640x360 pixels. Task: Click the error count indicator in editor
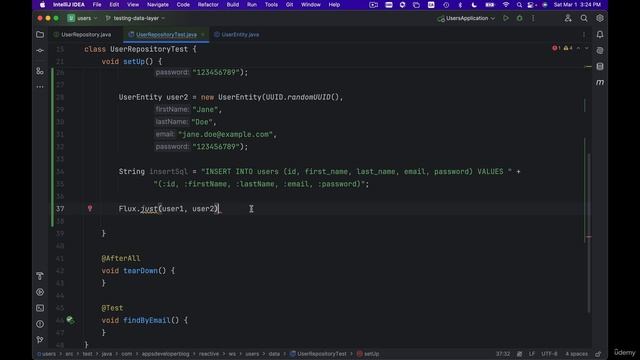point(557,49)
